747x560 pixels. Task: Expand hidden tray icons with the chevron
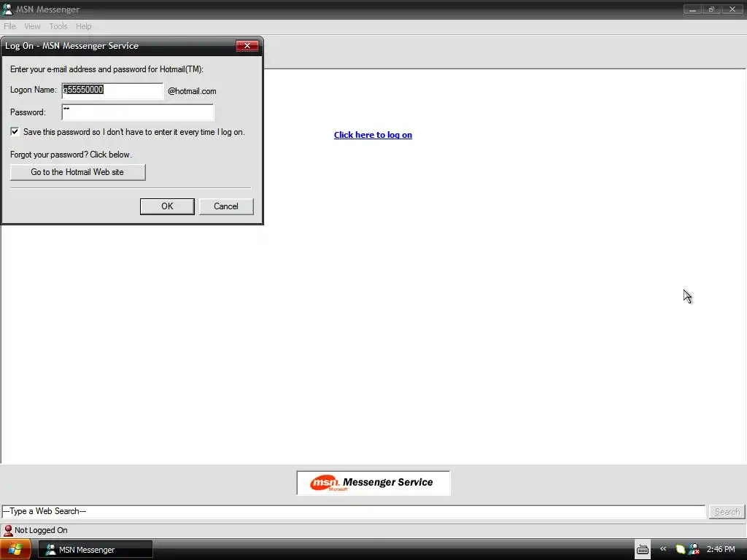pos(662,549)
